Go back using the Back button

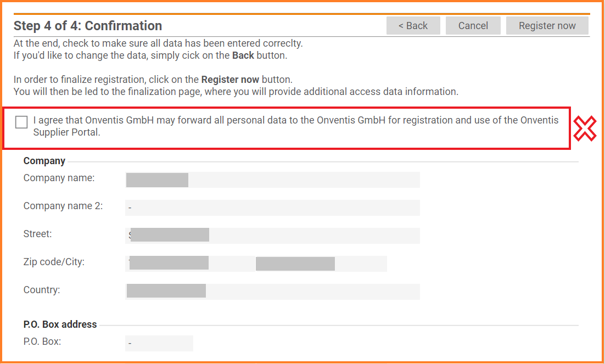coord(413,25)
